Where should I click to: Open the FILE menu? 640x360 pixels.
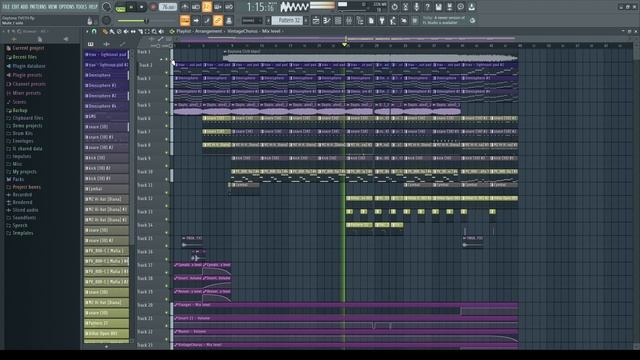6,7
